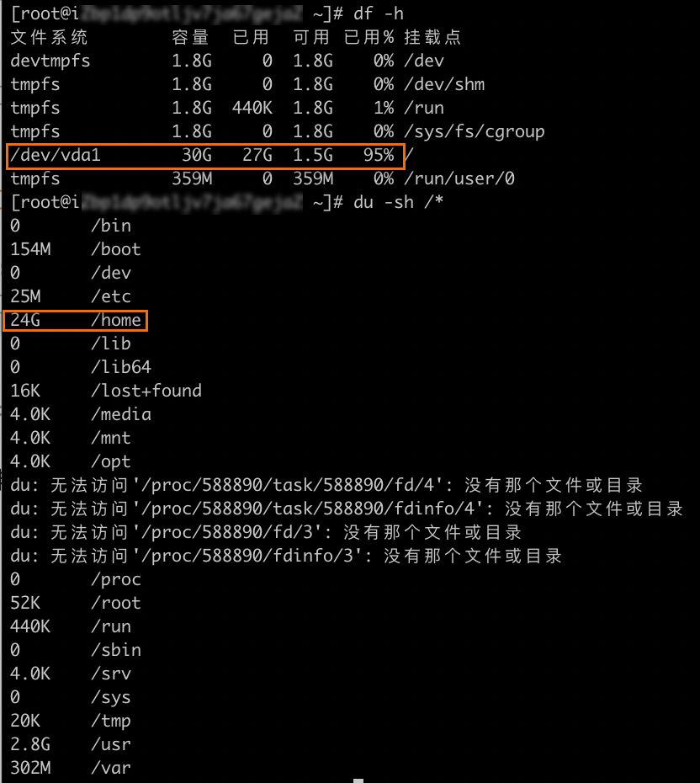Click the highlighted 24G /home entry
This screenshot has width=700, height=783.
tap(76, 320)
